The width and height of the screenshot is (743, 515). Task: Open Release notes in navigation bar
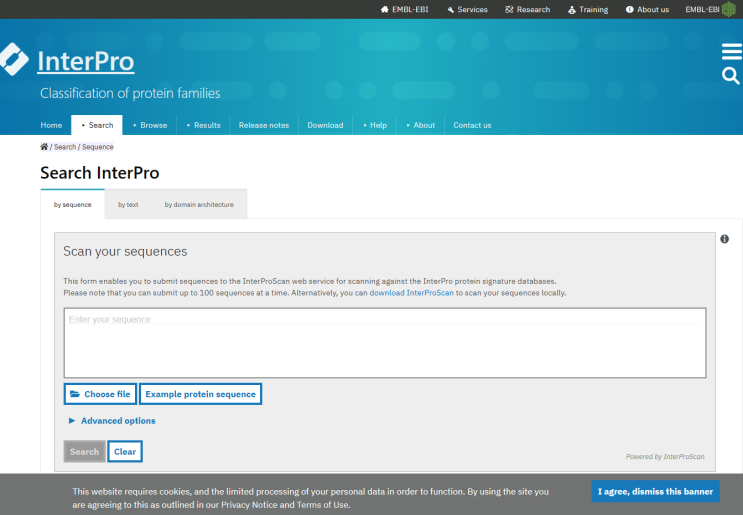coord(264,125)
